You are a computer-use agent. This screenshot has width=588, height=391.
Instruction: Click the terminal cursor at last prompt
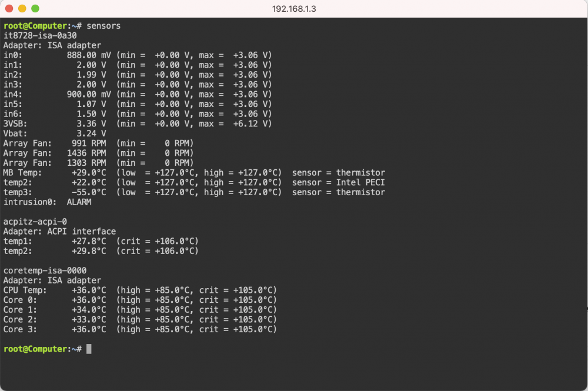[89, 349]
